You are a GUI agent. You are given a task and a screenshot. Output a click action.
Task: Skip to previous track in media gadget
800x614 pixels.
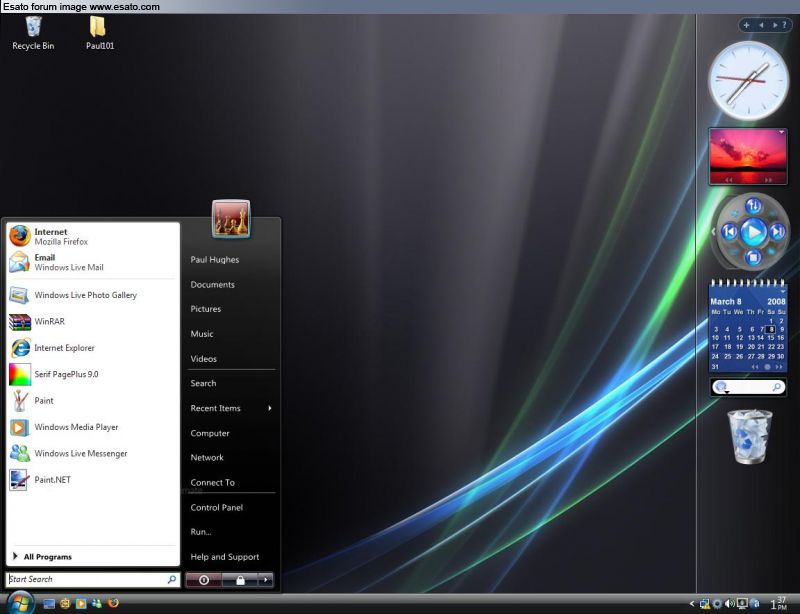730,232
